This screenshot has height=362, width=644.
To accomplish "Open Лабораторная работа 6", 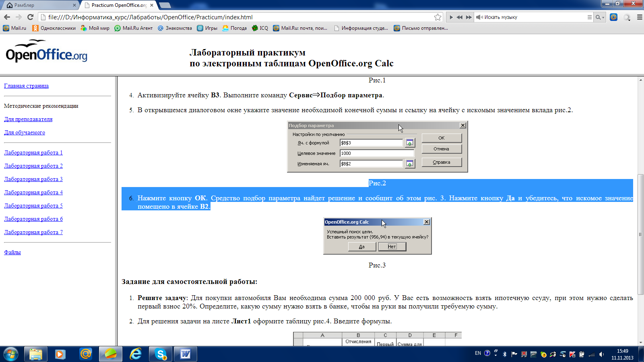I will click(33, 219).
